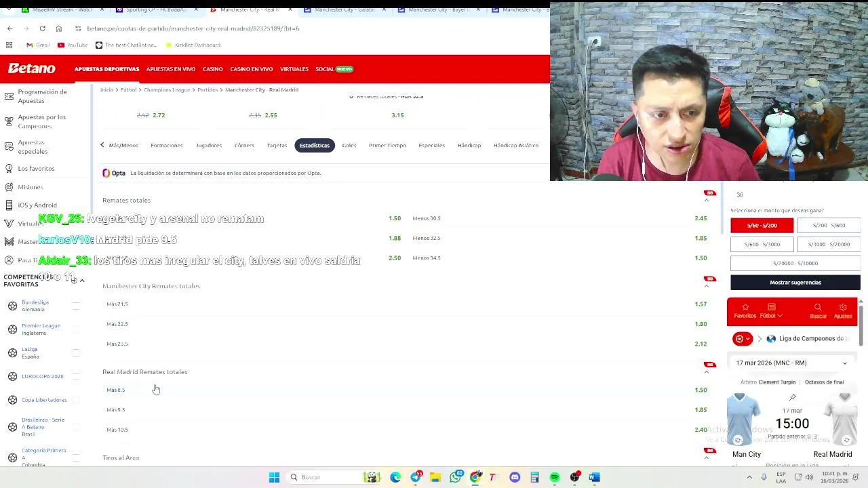Select S/60 - S/200 amount option

(x=762, y=226)
